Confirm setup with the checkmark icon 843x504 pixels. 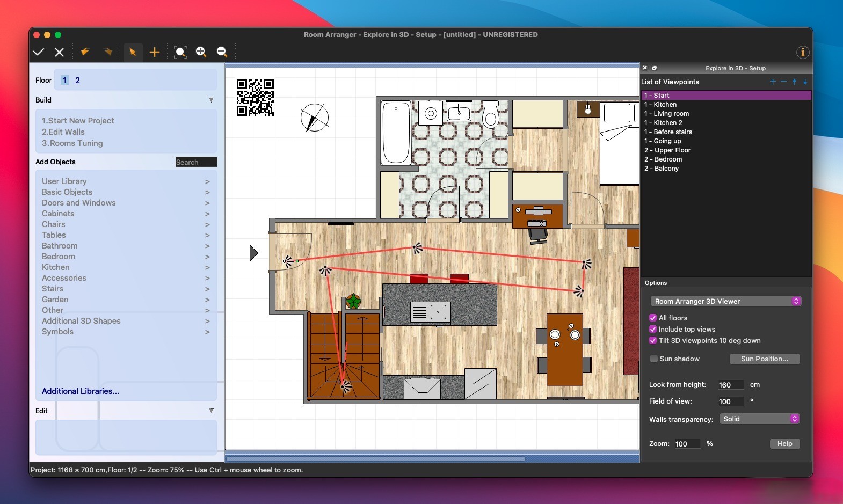pyautogui.click(x=38, y=52)
